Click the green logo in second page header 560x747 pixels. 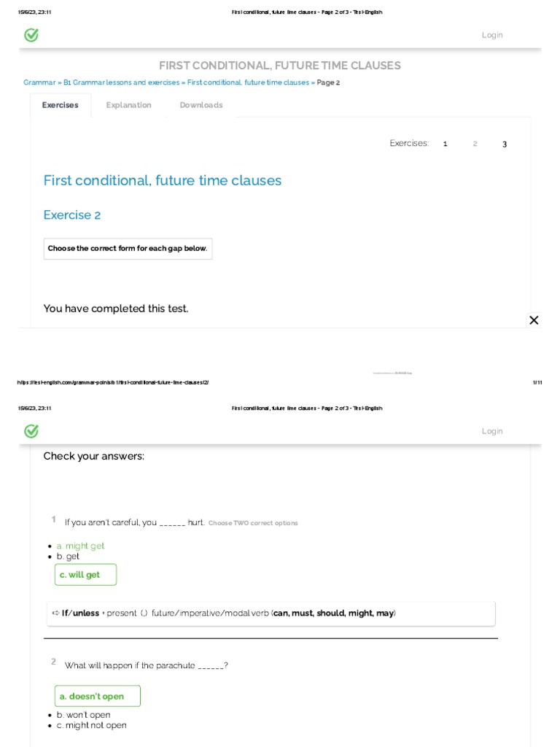31,431
